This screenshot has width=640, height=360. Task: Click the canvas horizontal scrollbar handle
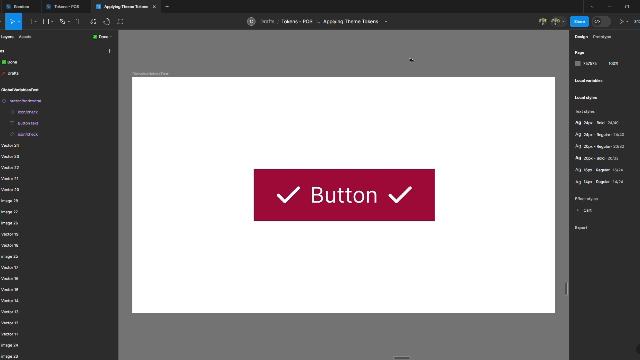click(402, 358)
